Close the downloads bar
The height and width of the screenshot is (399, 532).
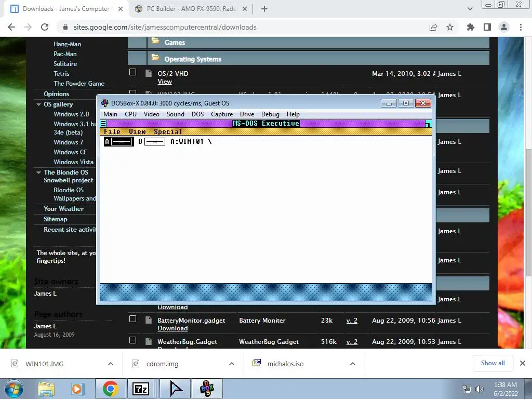click(523, 363)
